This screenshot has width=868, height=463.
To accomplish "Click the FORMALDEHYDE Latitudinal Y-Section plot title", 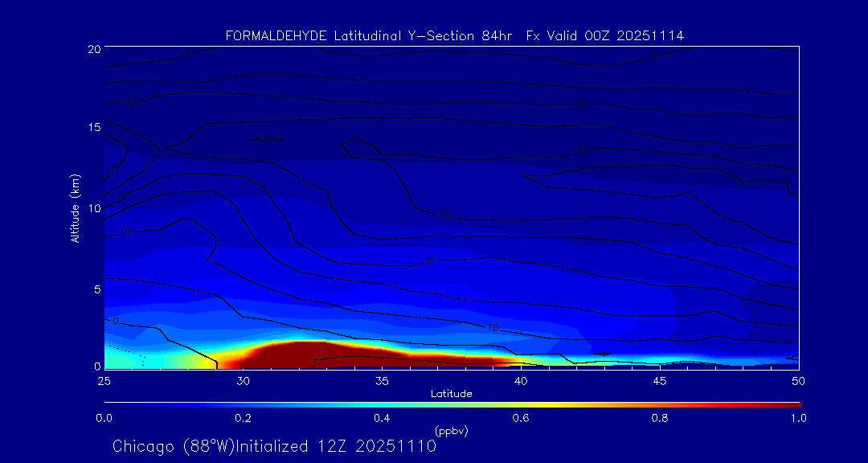I will tap(455, 36).
